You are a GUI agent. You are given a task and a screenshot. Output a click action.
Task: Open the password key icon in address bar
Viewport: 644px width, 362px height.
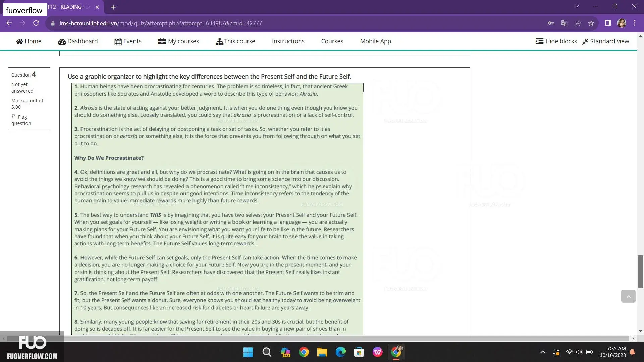pos(551,23)
